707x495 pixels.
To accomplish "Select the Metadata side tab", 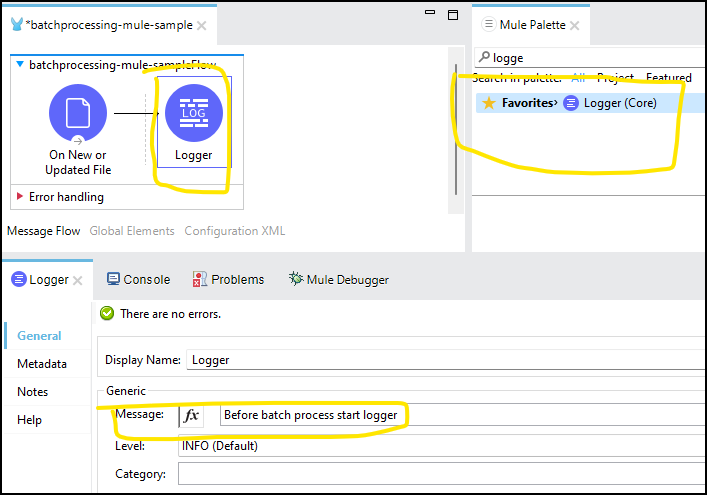I will [42, 364].
